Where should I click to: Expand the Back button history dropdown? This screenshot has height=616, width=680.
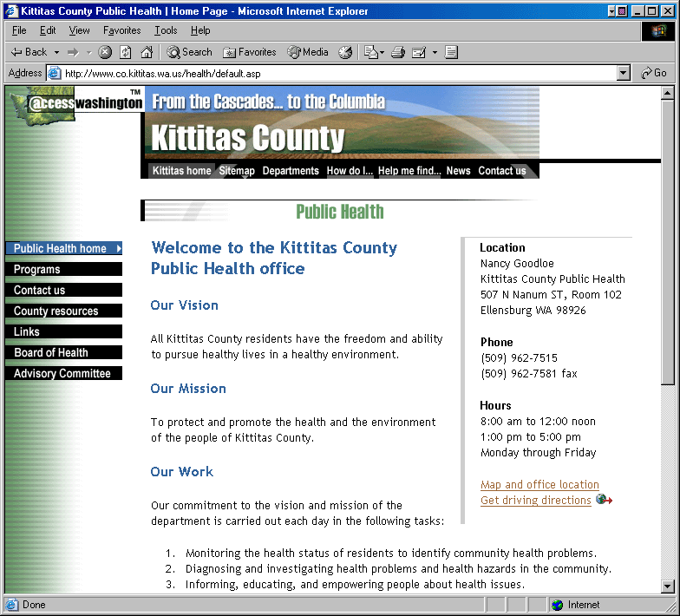tap(57, 52)
